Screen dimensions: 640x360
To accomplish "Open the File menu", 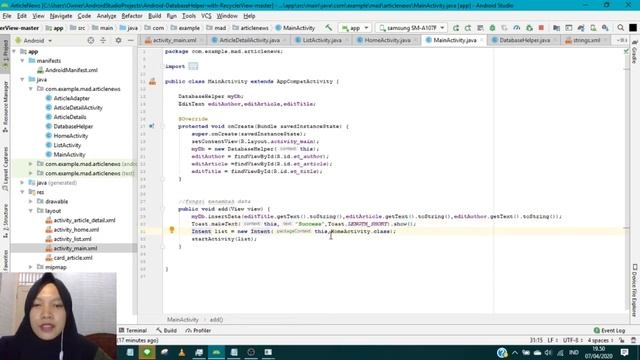I will tap(7, 16).
